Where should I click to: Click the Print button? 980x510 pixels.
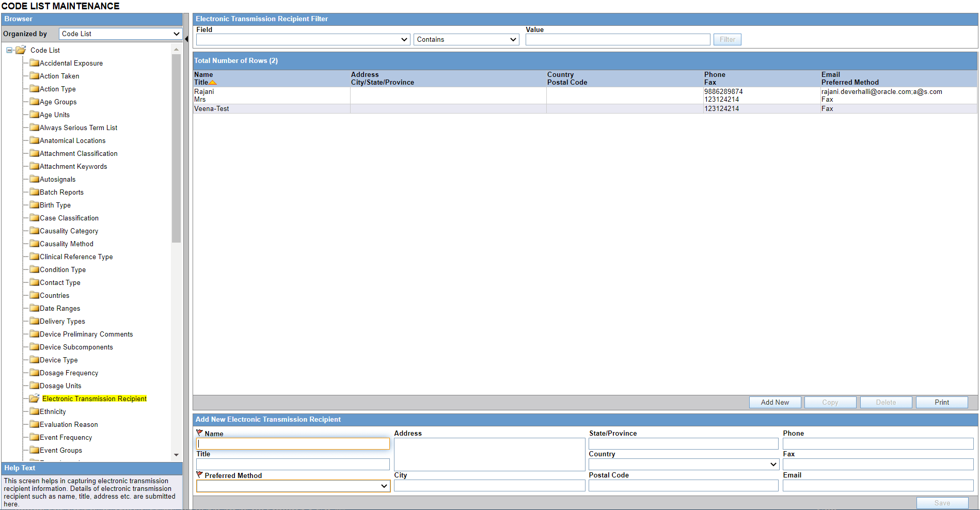941,402
